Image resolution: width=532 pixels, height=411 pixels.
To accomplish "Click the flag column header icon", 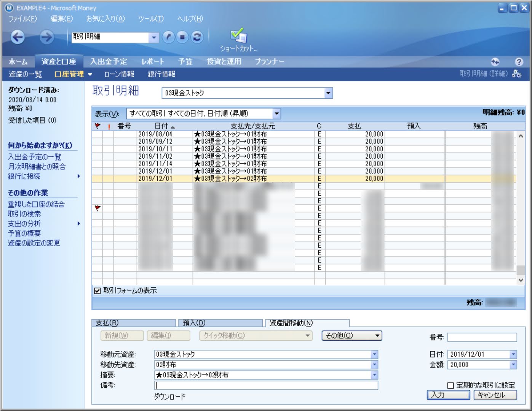I will (97, 126).
